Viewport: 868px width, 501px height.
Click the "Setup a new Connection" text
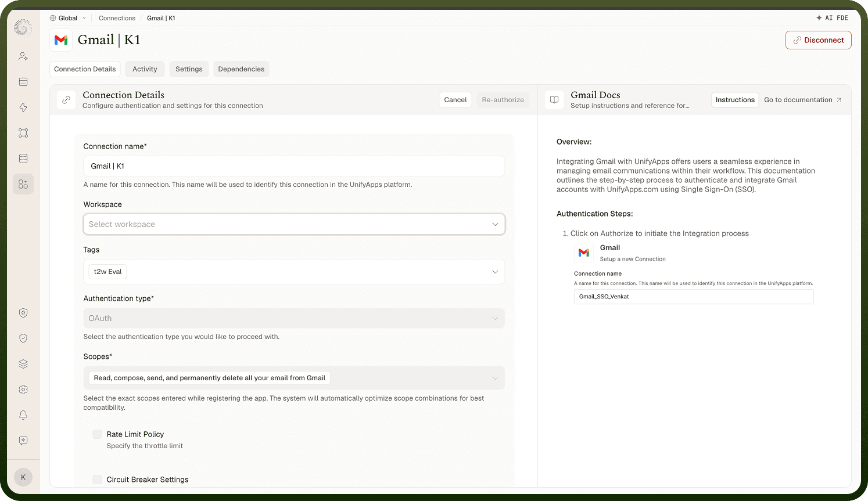point(633,259)
